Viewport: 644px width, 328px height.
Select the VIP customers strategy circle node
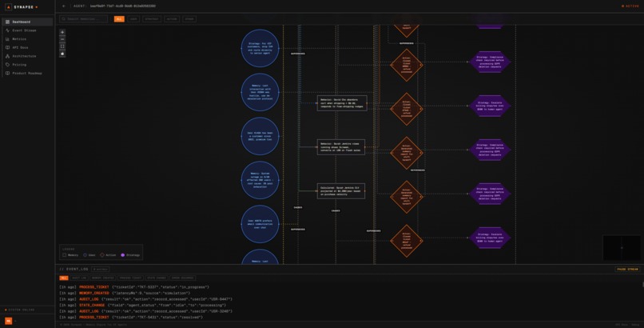(x=260, y=48)
